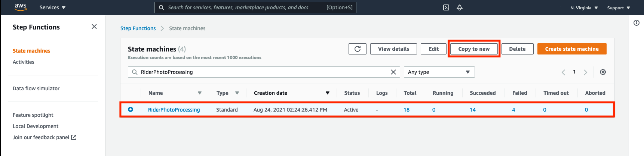Click page number 1
The image size is (644, 156).
(x=574, y=72)
